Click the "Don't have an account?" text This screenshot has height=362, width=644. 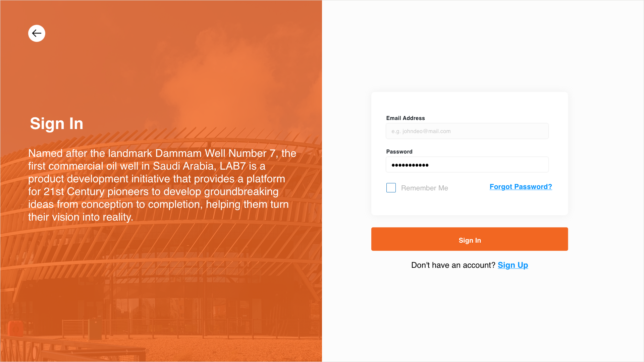coord(453,265)
